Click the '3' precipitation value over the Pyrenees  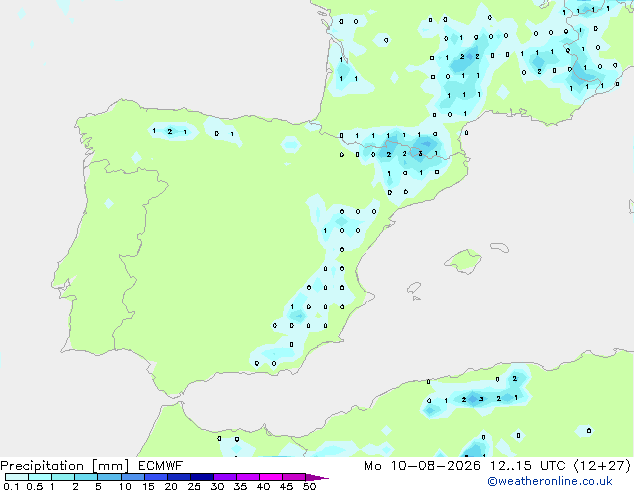point(421,154)
